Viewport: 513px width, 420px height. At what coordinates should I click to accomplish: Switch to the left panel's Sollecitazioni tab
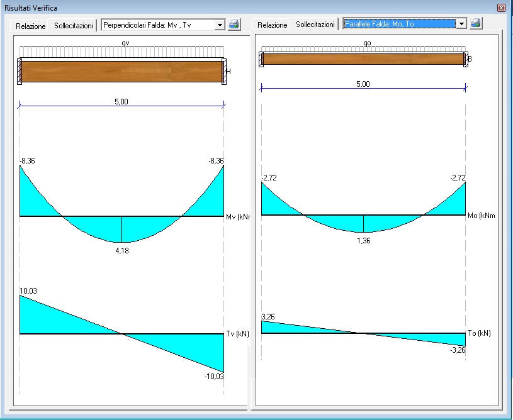73,25
